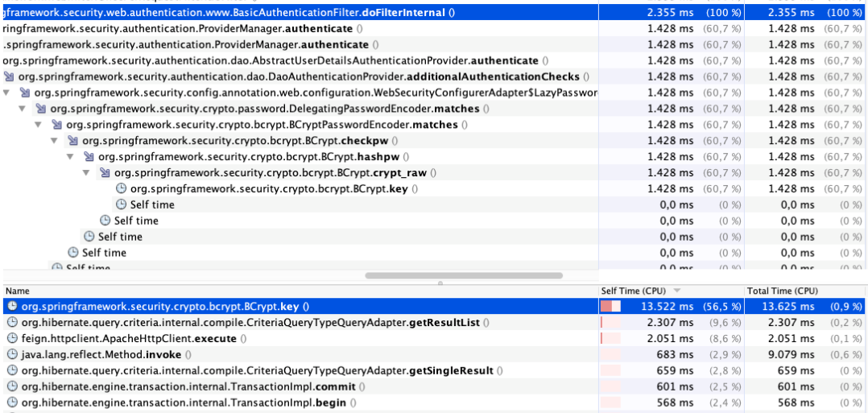The width and height of the screenshot is (868, 413).
Task: Click the sort arrow in Self Time (CPU) header
Action: (x=677, y=291)
